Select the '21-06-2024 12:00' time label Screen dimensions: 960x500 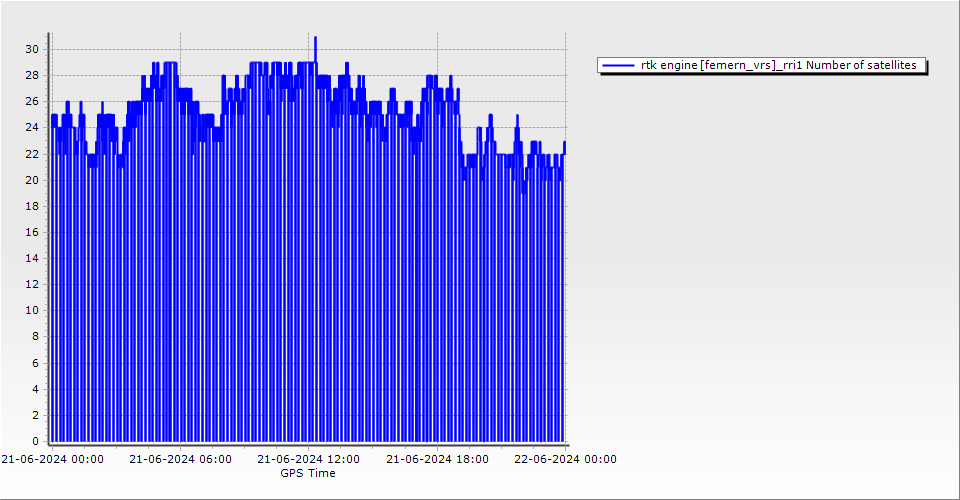click(309, 459)
